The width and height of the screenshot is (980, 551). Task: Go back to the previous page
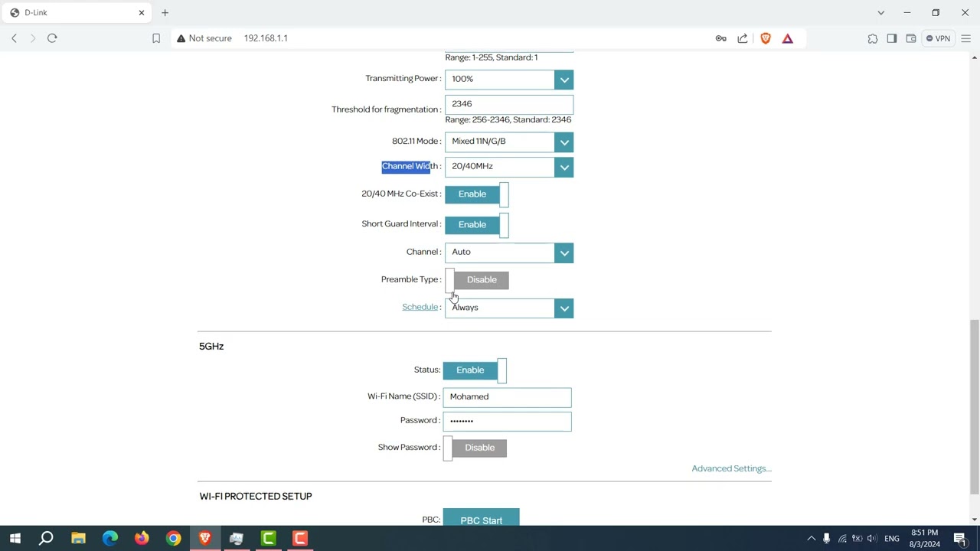coord(14,38)
